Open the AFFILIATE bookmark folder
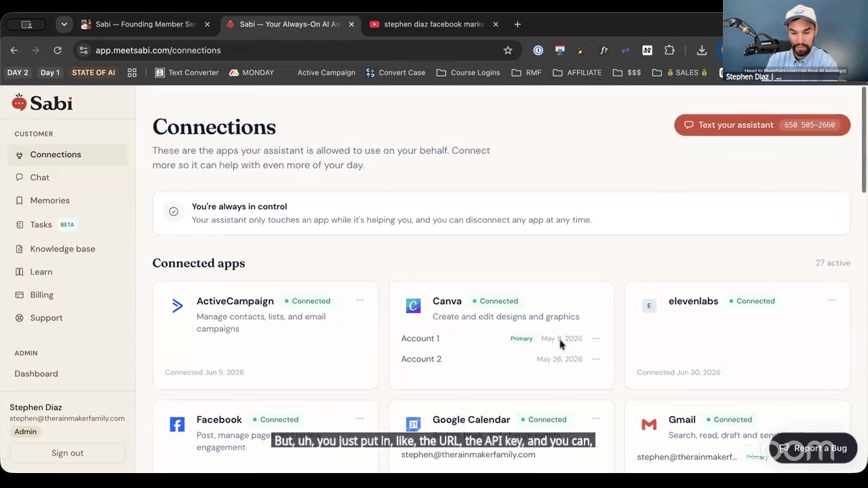 click(577, 73)
